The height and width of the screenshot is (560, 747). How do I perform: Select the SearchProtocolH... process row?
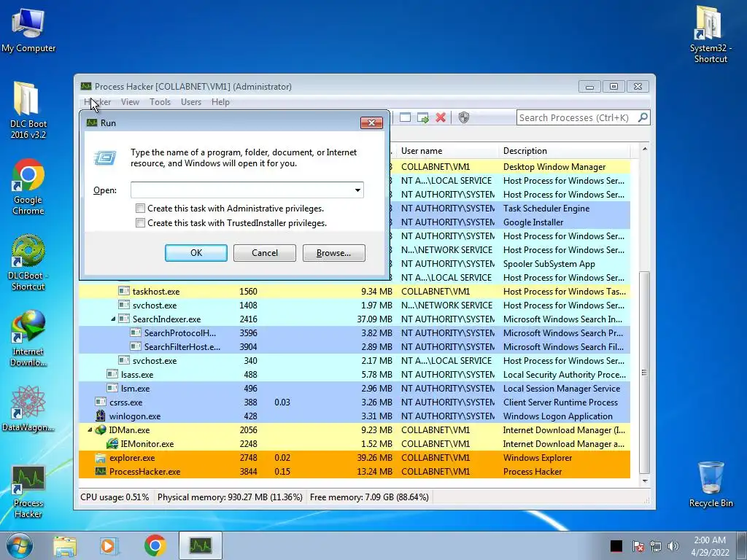point(355,332)
